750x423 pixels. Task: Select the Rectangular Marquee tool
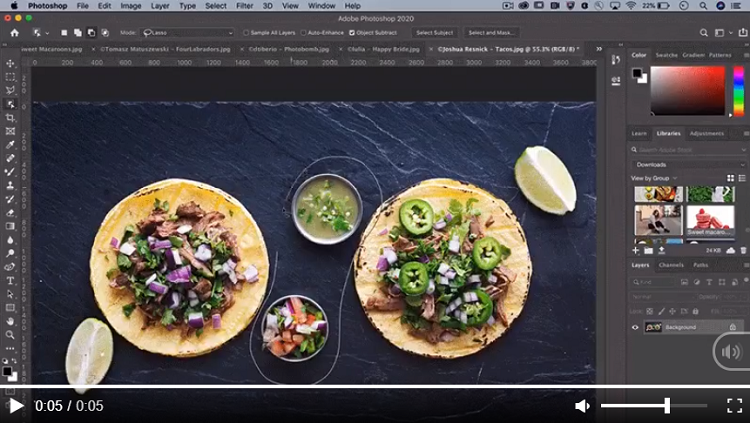pyautogui.click(x=10, y=77)
